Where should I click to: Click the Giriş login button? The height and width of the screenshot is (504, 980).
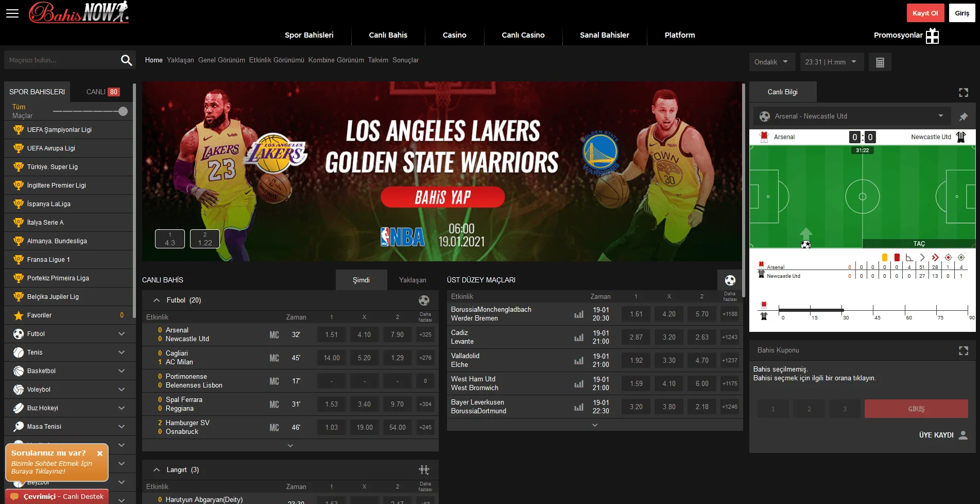962,13
